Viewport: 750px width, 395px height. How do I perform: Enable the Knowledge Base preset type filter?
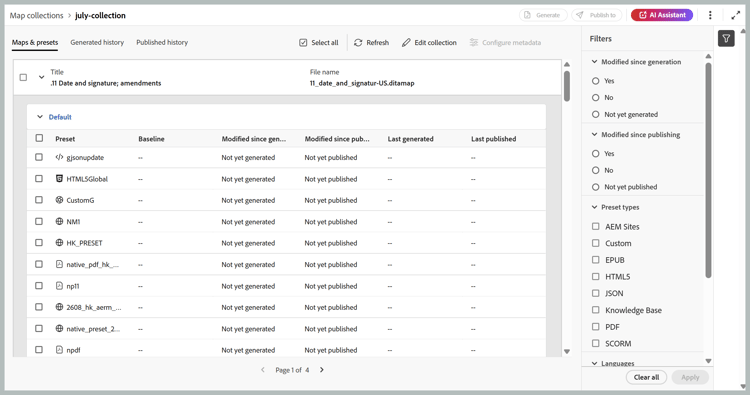click(x=596, y=310)
